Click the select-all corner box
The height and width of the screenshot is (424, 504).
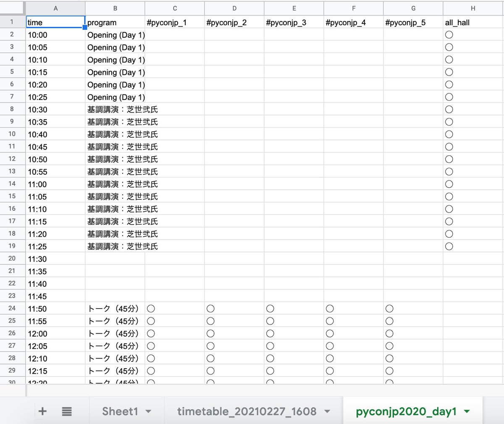(12, 7)
